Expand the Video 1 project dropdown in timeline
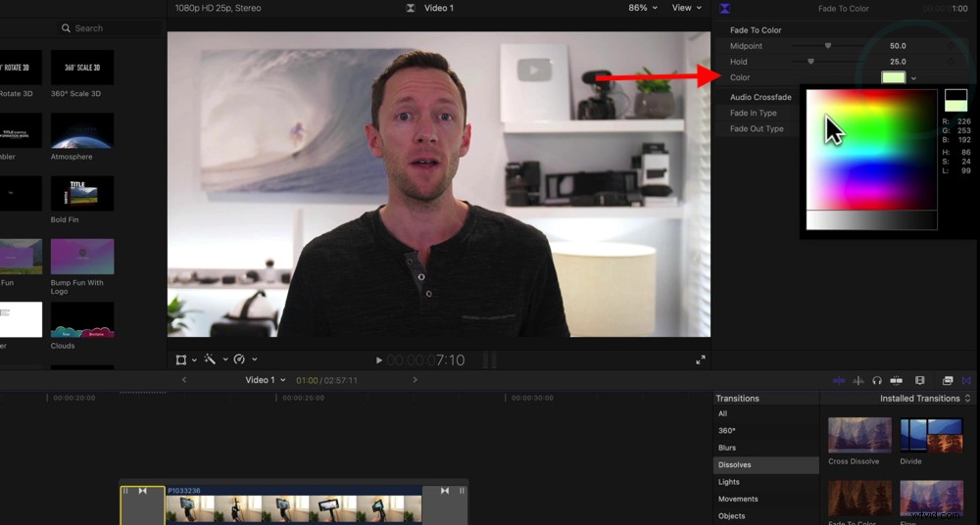The height and width of the screenshot is (525, 980). (266, 380)
